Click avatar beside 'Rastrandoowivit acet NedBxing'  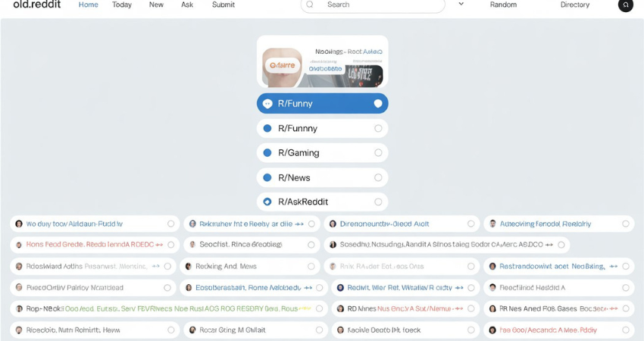(492, 266)
